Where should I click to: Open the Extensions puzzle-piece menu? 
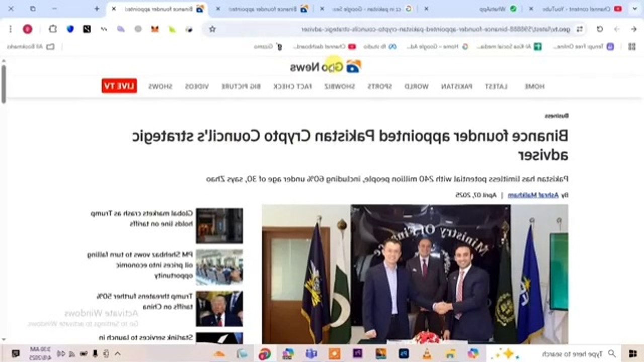click(x=53, y=29)
